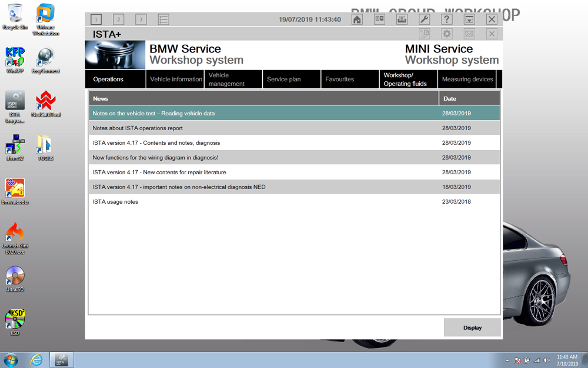
Task: Open the ifhsrv32 desktop shortcut
Action: (15, 148)
